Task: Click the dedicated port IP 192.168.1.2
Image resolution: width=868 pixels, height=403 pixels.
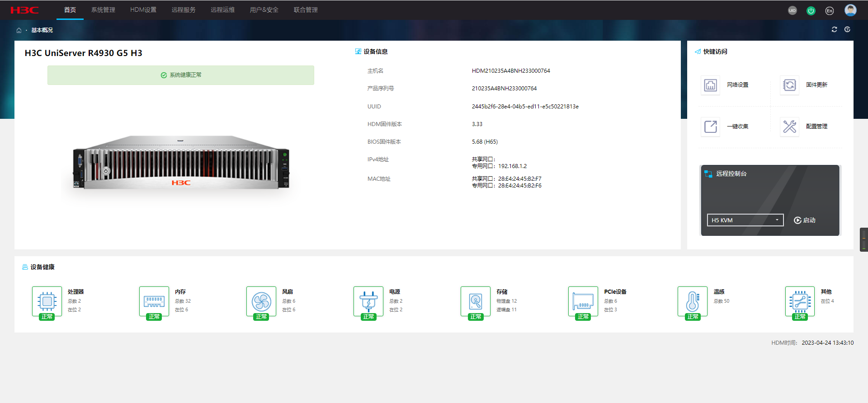Action: click(x=512, y=166)
